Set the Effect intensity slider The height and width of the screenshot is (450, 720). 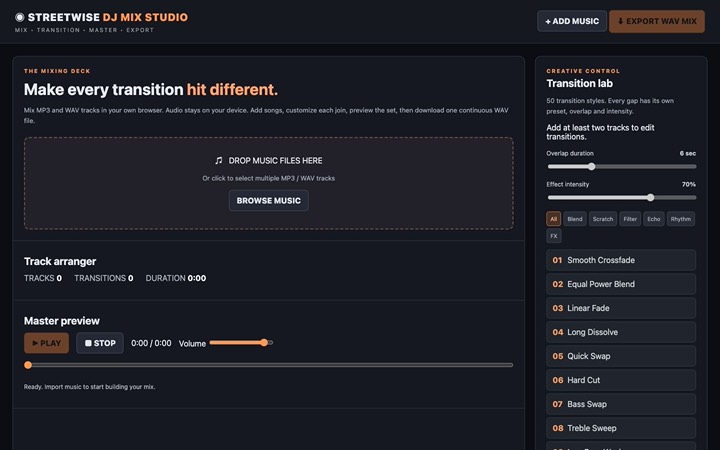tap(621, 197)
